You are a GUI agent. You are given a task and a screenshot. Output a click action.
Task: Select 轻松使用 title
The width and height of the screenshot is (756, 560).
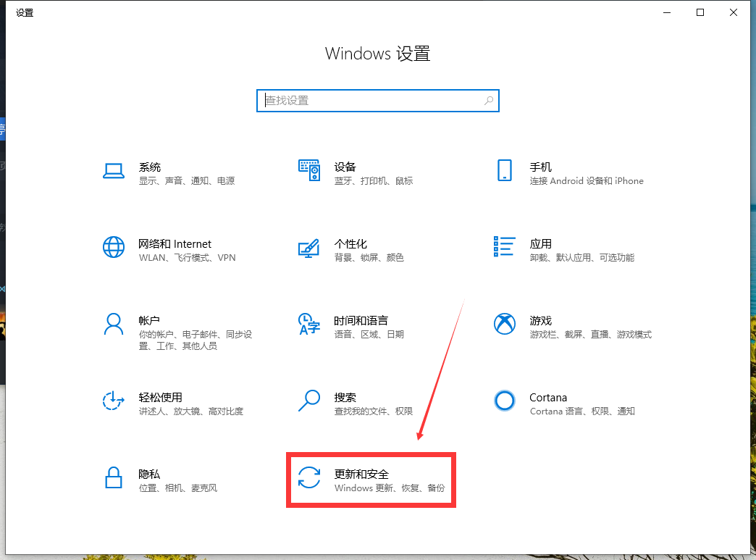click(x=161, y=397)
